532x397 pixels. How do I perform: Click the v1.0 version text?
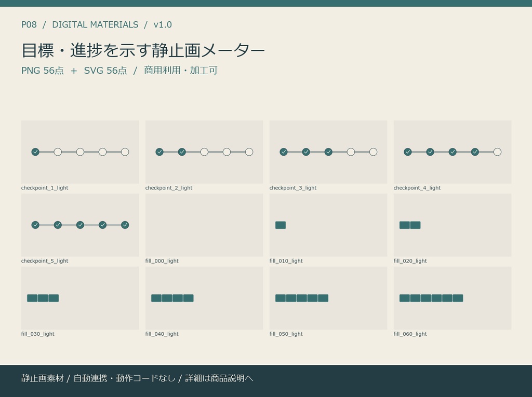tap(163, 25)
